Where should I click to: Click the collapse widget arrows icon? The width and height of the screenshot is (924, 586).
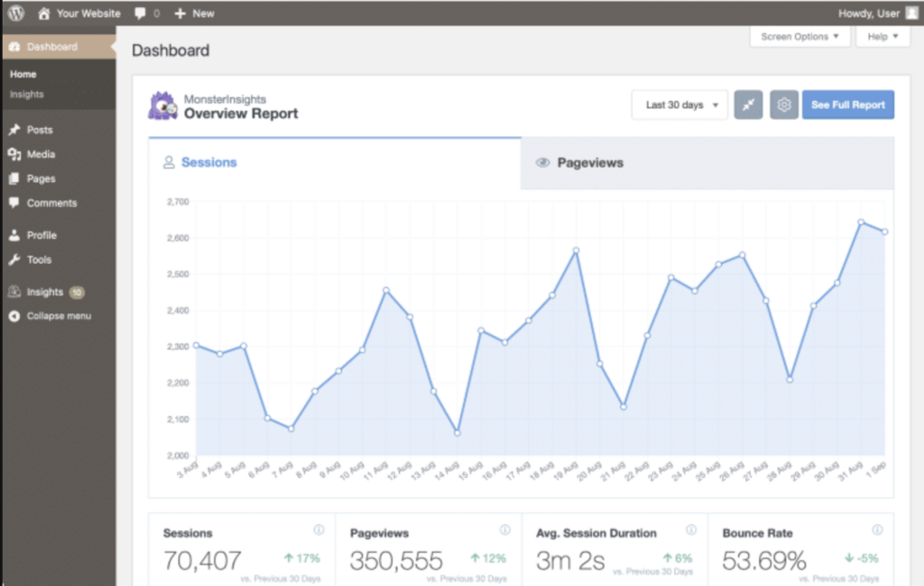[748, 105]
